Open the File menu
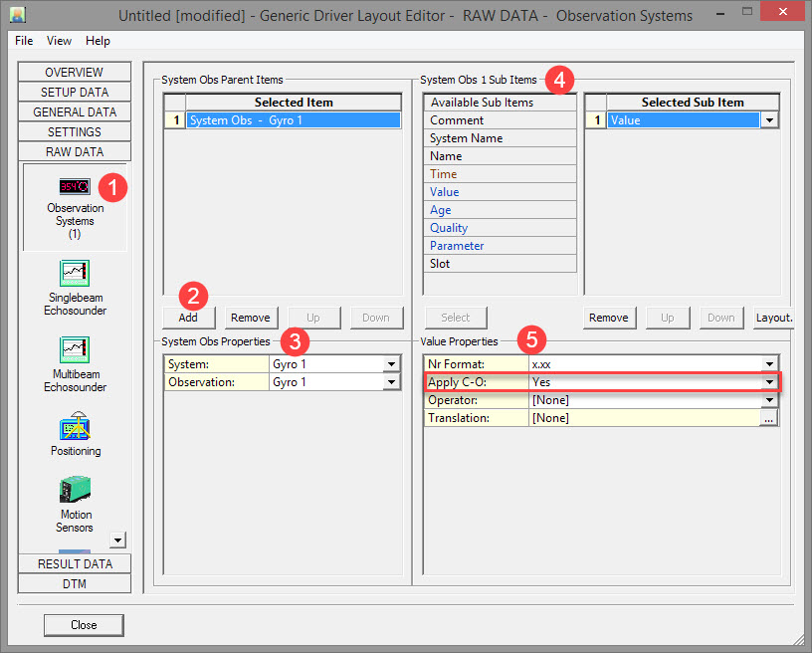Screen dimensions: 812x653 pyautogui.click(x=24, y=41)
